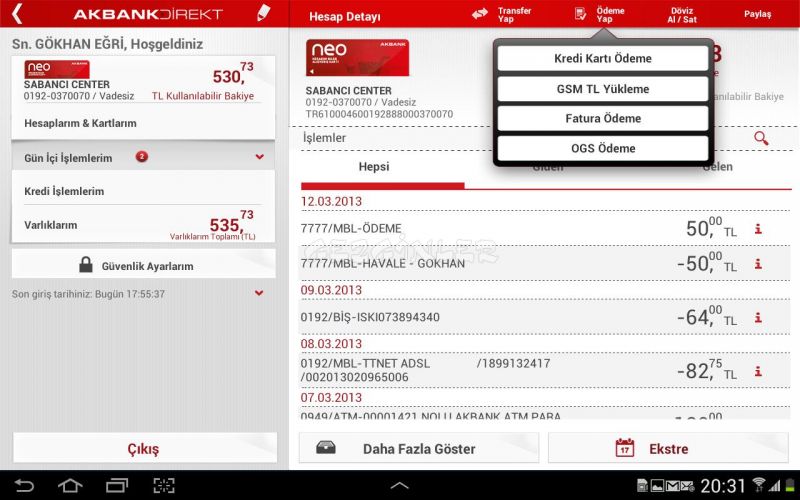Tap the 08.03.2013 date header

[x=331, y=344]
